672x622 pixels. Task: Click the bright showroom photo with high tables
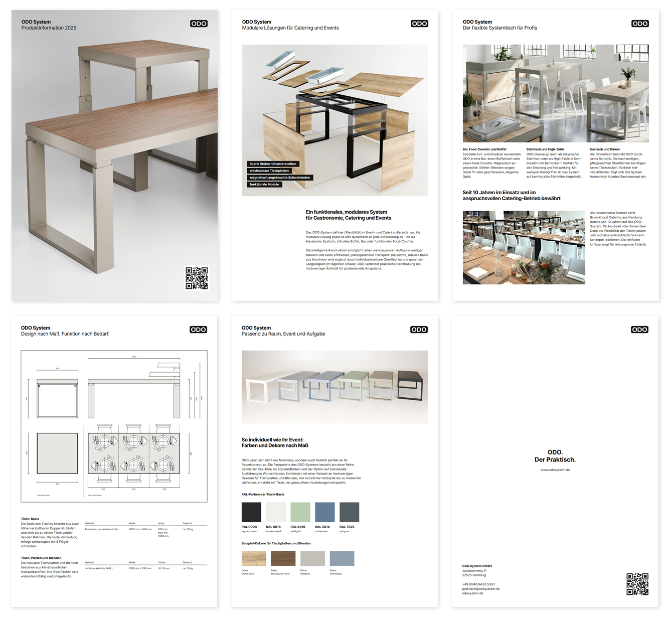coord(556,93)
